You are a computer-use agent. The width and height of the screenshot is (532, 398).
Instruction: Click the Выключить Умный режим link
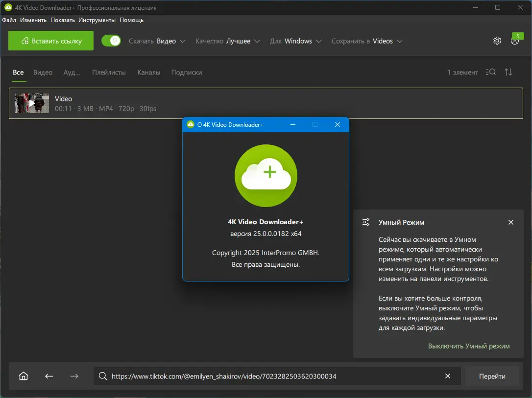(x=469, y=346)
